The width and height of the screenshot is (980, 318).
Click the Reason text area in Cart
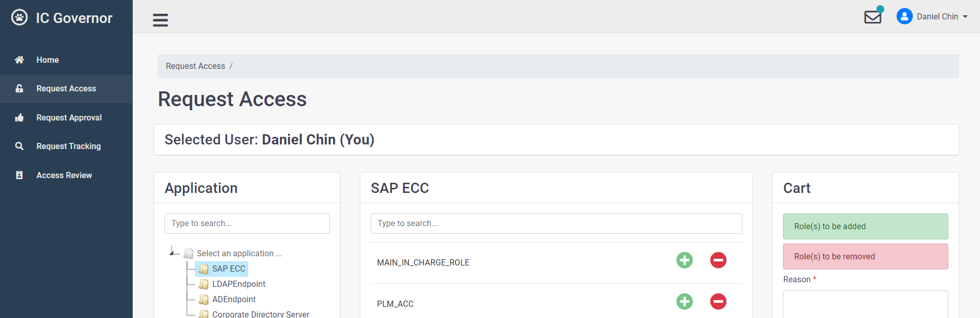click(x=866, y=304)
